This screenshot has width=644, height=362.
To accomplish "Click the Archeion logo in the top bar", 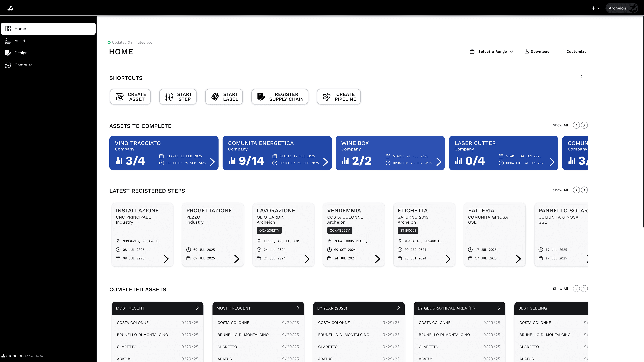I will pos(10,8).
